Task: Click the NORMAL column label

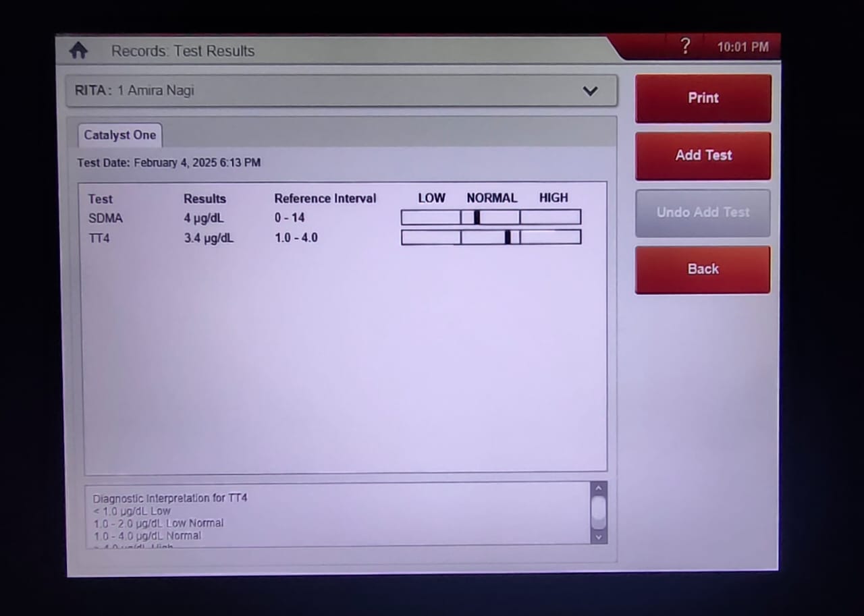Action: 492,198
